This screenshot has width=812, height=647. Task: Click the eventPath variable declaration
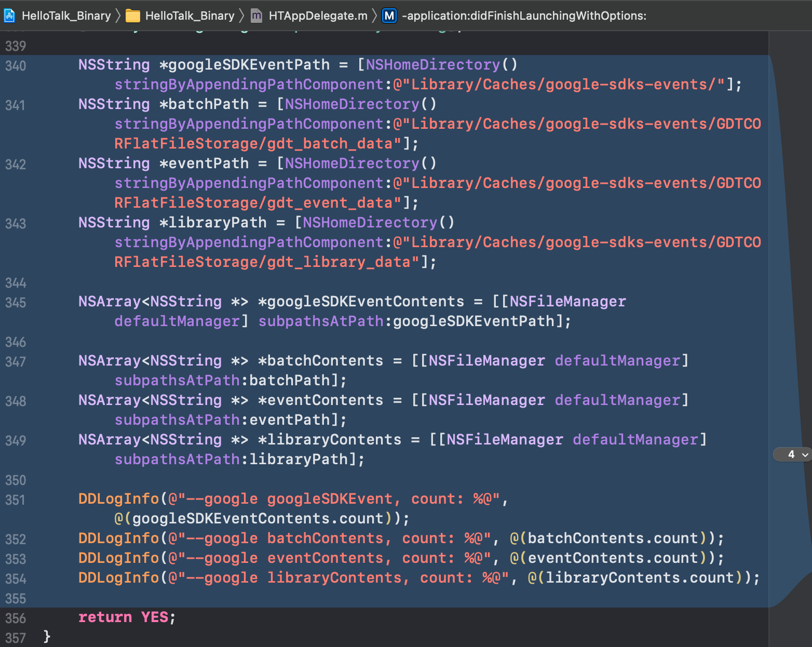[x=208, y=164]
